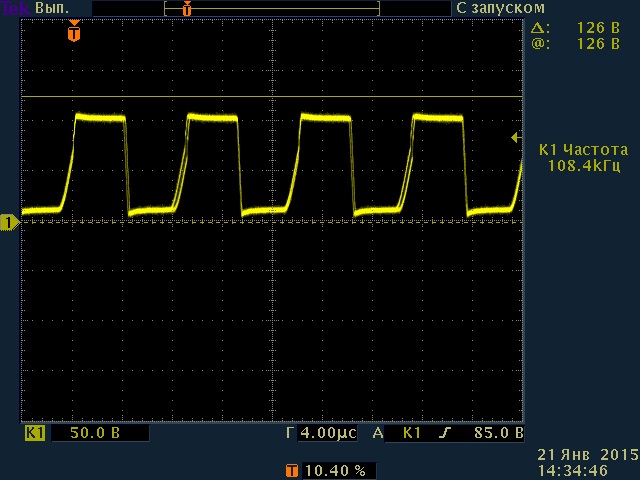The image size is (640, 480).
Task: Click the trigger level arrow on right edge
Action: tap(515, 137)
